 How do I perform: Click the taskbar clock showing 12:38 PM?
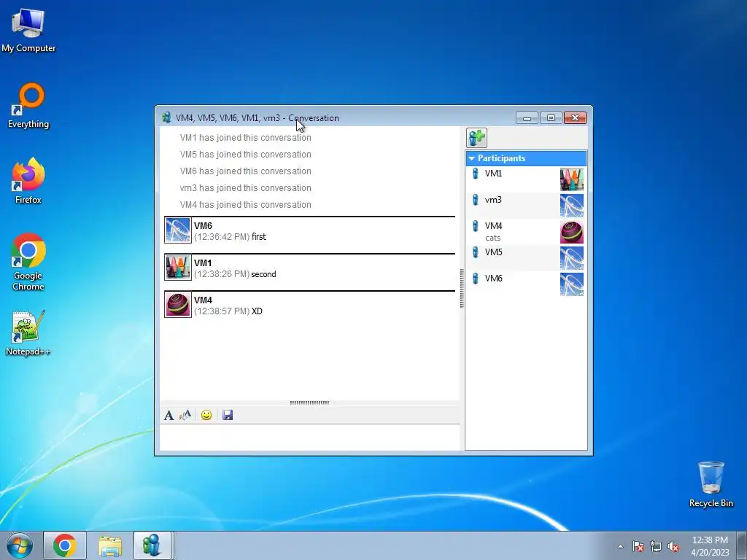click(x=710, y=545)
